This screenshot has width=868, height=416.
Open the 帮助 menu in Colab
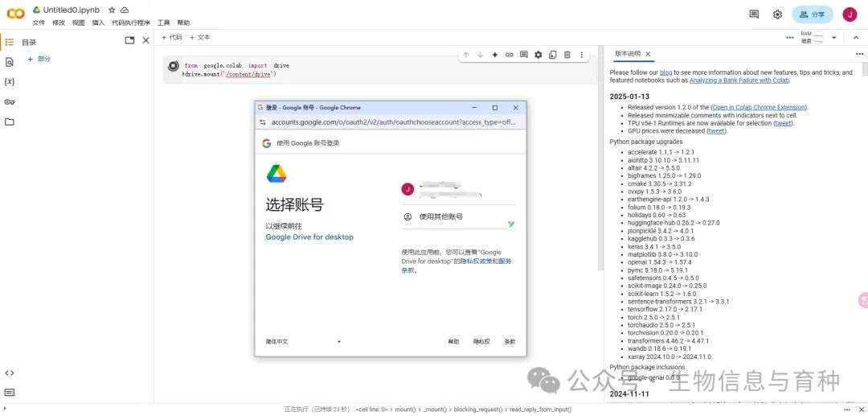[x=184, y=23]
